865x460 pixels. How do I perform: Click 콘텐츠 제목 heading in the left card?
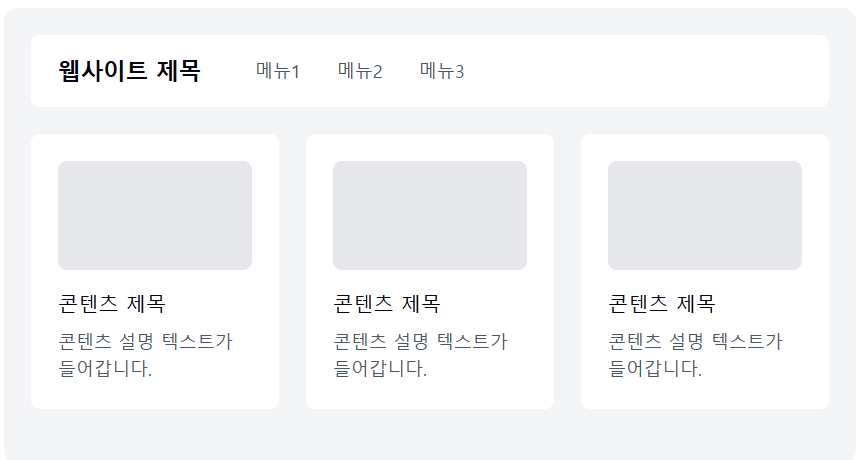pyautogui.click(x=112, y=303)
